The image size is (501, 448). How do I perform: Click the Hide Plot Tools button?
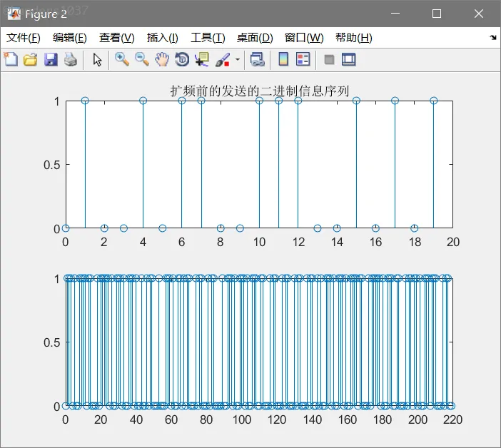click(329, 60)
